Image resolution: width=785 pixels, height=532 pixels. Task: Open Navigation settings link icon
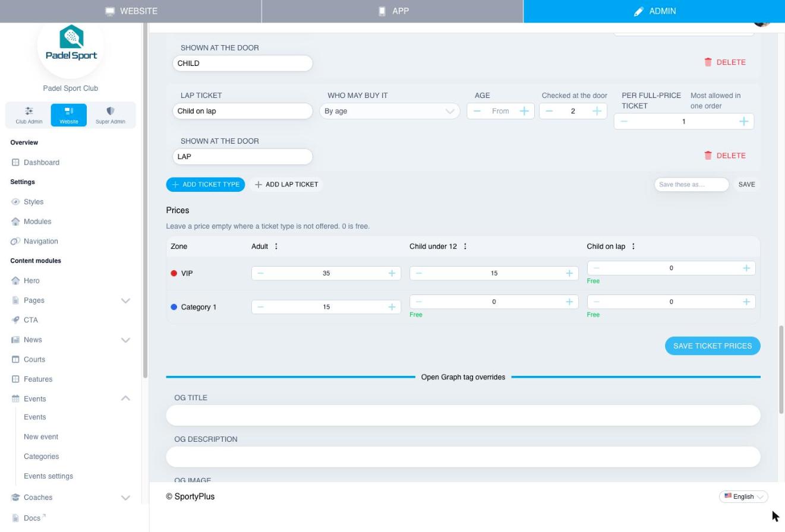click(15, 241)
